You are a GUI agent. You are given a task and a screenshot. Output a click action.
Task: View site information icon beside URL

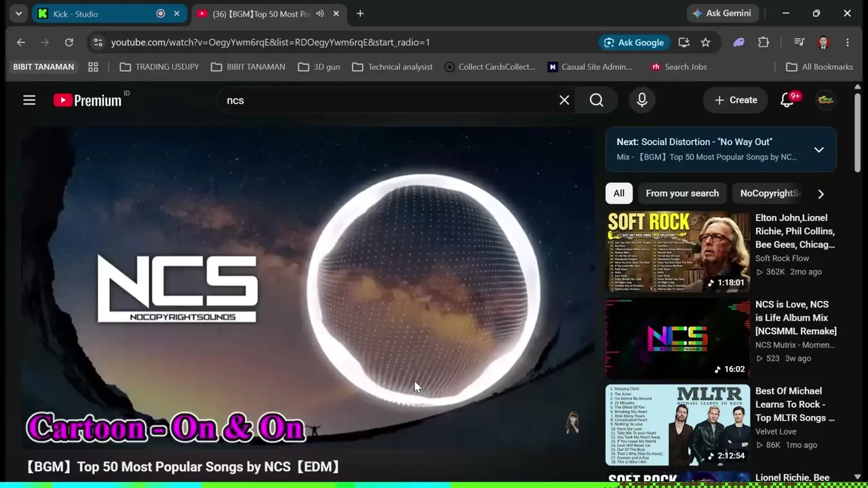[x=98, y=43]
